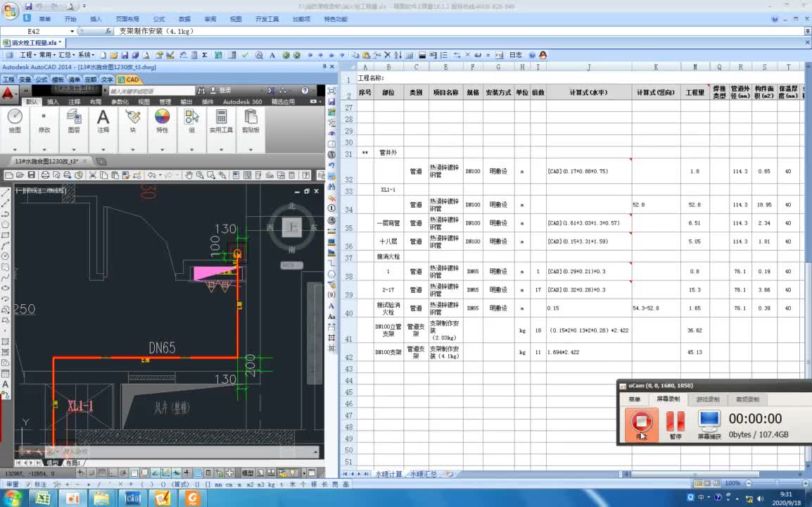Open the 绘图 draw panel in AutoCAD

click(x=15, y=122)
